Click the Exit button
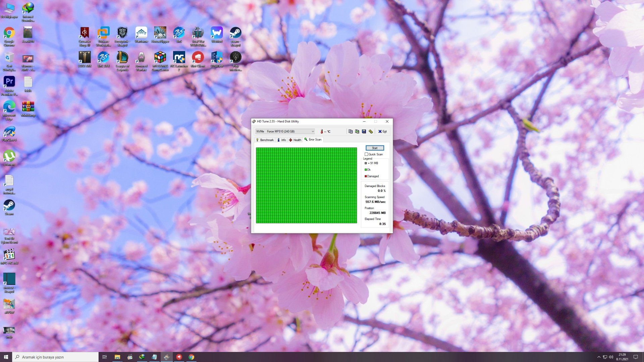Viewport: 644px width, 362px height. click(382, 131)
